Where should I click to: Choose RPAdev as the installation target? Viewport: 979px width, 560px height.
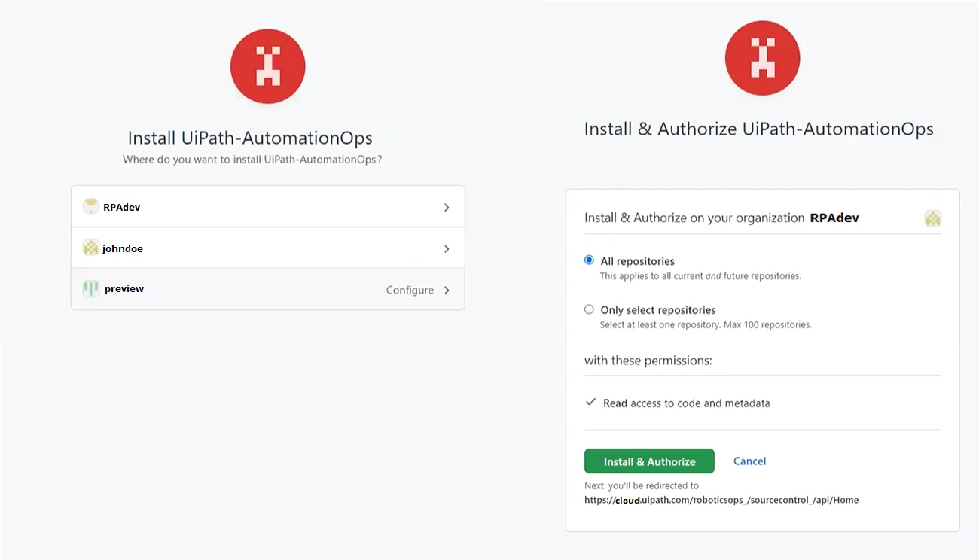point(226,206)
